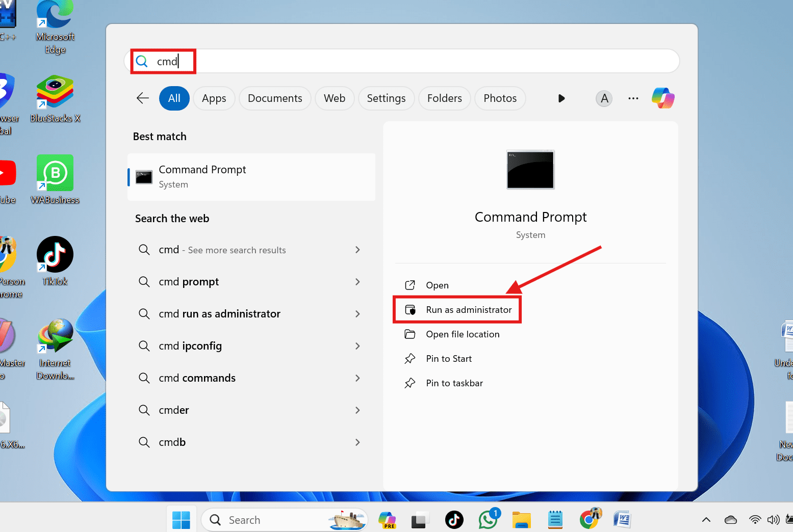Click the Open file location folder icon

pos(411,334)
